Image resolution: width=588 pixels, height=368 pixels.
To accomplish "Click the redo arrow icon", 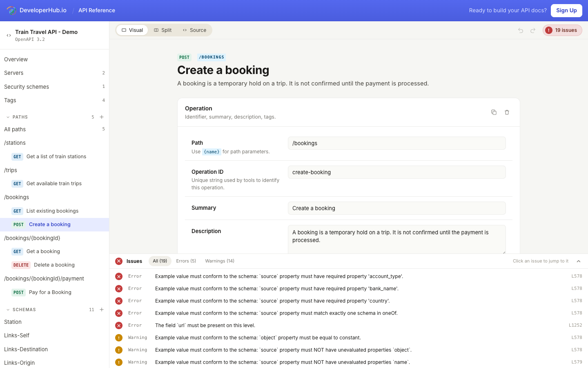I will click(x=533, y=30).
